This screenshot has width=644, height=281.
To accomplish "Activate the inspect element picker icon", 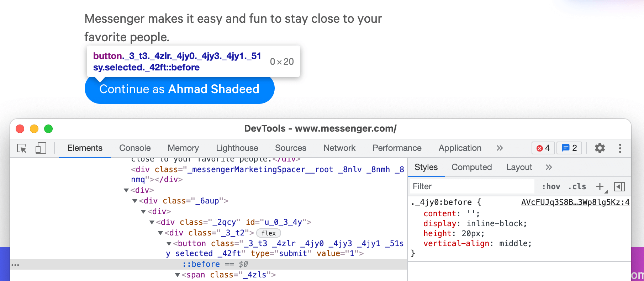I will (22, 148).
